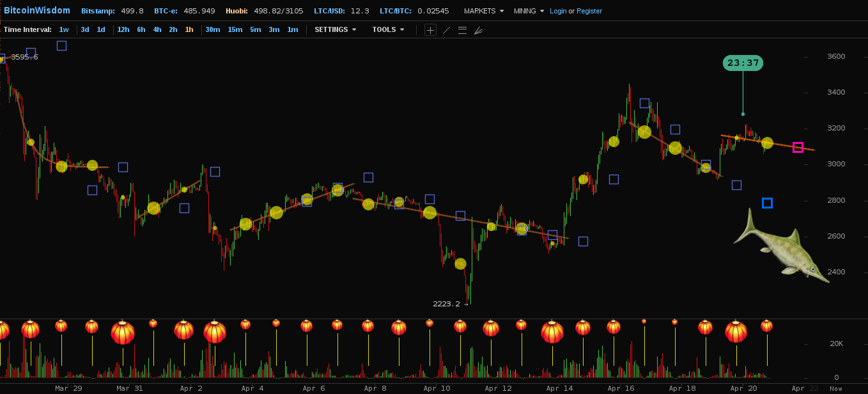Click the fish image on the chart
The image size is (868, 394).
click(780, 246)
